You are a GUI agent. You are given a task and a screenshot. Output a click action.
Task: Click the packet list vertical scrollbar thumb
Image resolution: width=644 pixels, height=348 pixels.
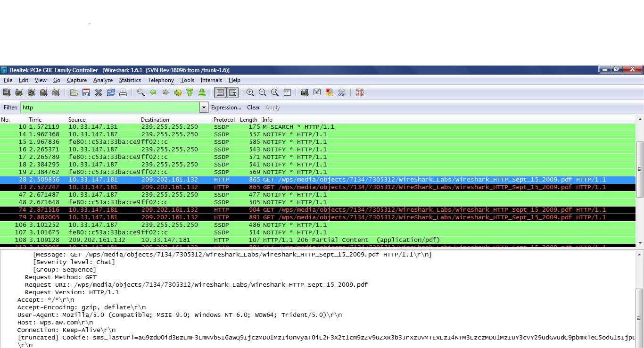(640, 169)
